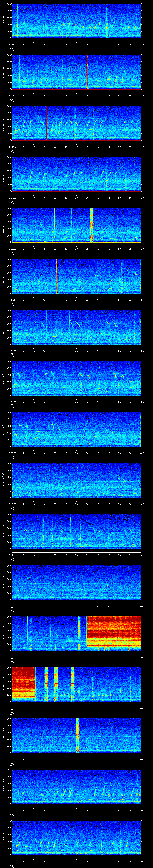Click the 6:00 end-time label
The height and width of the screenshot is (868, 153).
click(x=141, y=249)
